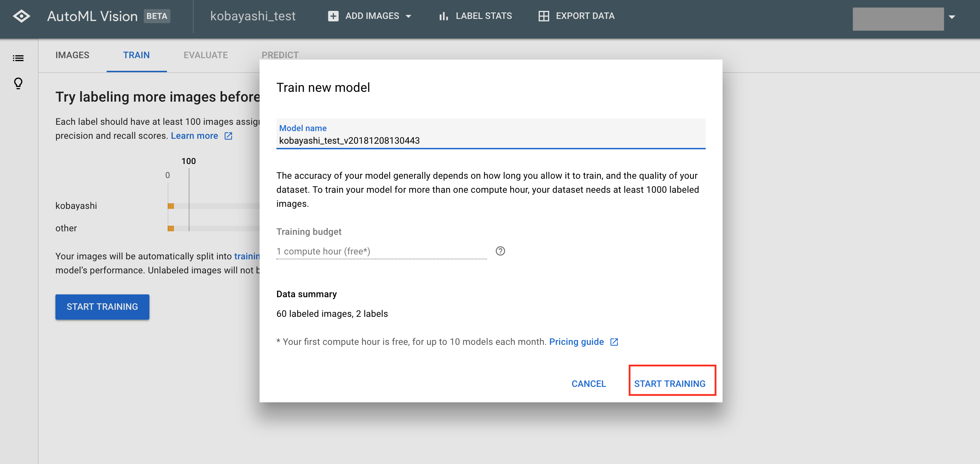
Task: Open external link icon beside Learn more
Action: [x=228, y=136]
